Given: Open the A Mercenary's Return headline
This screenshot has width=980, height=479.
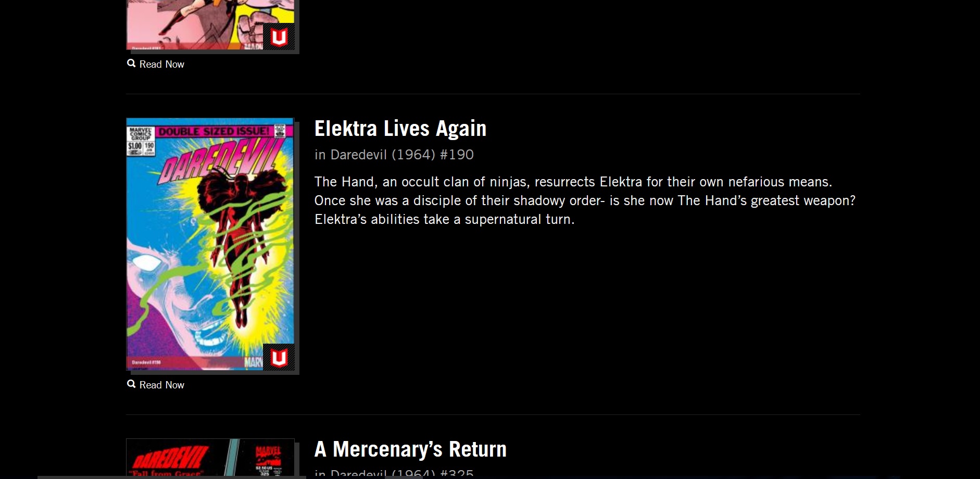Looking at the screenshot, I should pyautogui.click(x=410, y=449).
